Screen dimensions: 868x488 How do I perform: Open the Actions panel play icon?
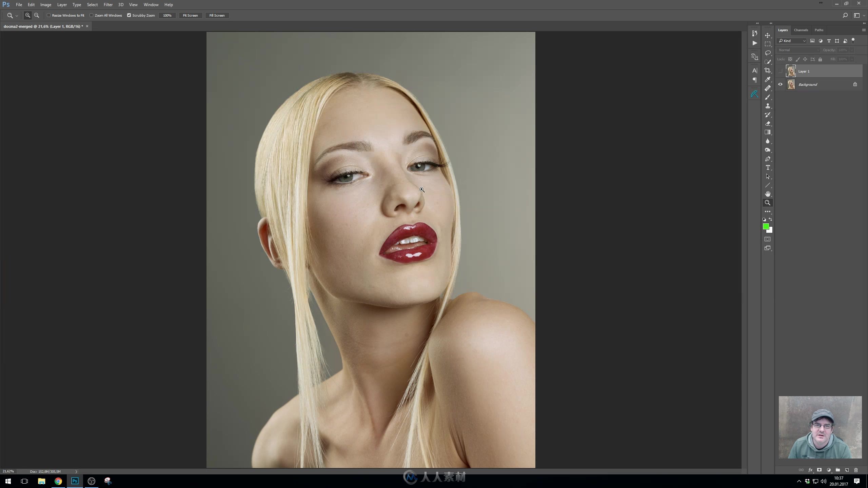click(x=754, y=43)
